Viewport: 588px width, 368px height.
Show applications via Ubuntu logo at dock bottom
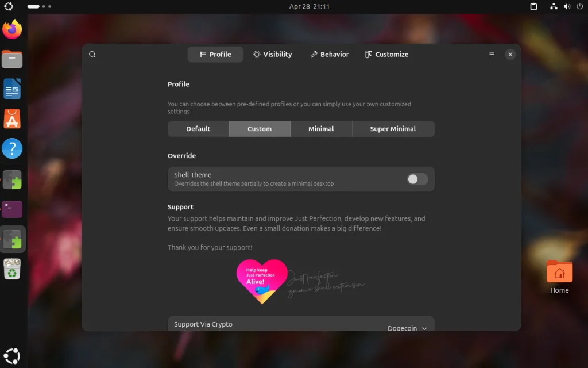(12, 356)
